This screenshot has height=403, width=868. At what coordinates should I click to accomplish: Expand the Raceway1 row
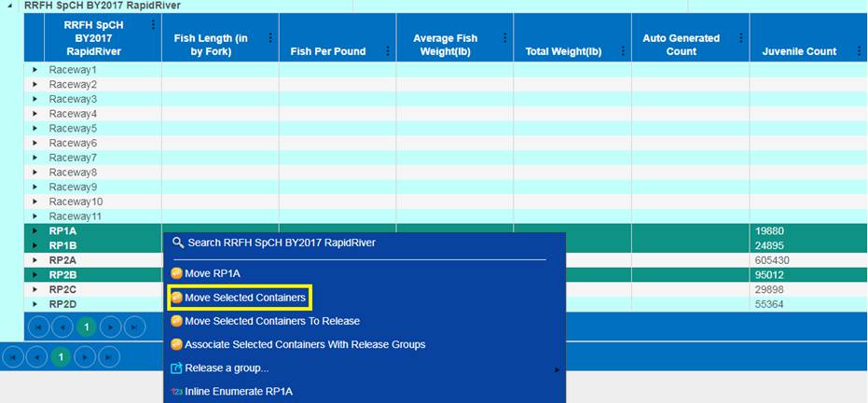coord(34,70)
